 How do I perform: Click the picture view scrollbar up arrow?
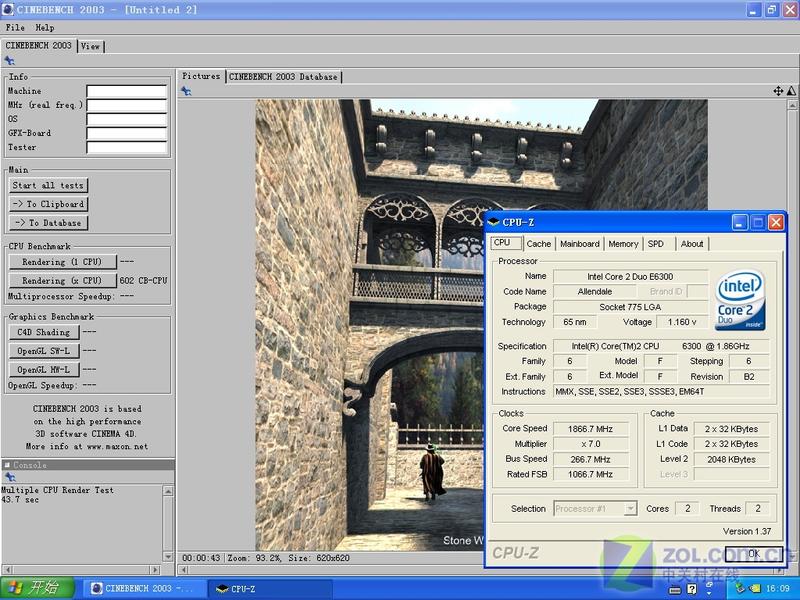click(792, 105)
